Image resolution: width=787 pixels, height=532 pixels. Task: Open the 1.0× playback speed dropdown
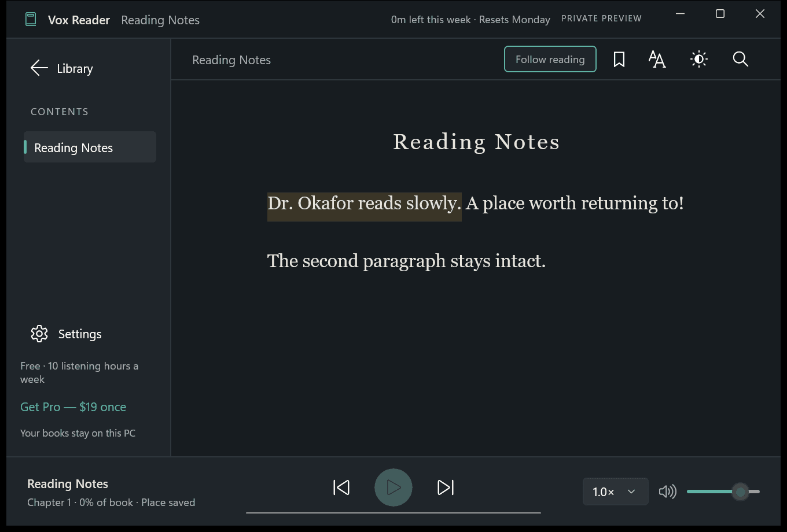coord(615,492)
